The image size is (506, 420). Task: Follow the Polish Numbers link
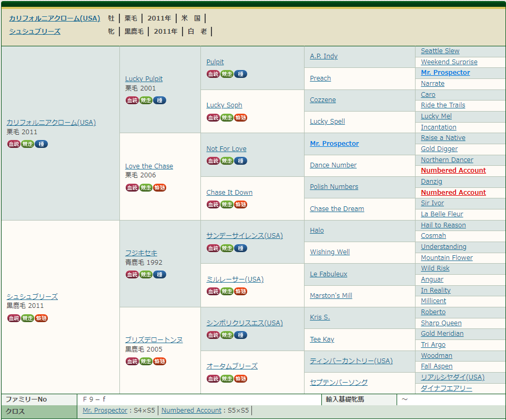pos(334,187)
